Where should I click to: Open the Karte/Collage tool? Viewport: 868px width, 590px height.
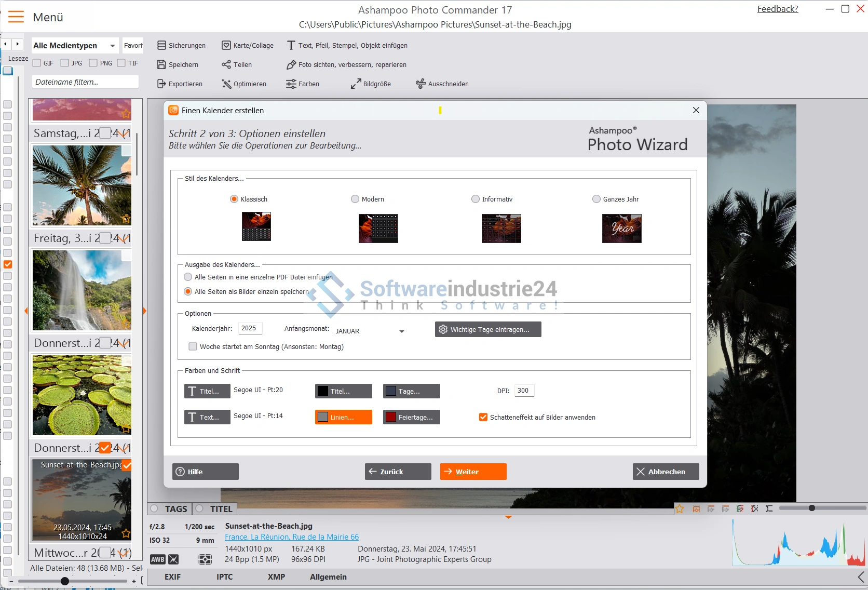226,46
